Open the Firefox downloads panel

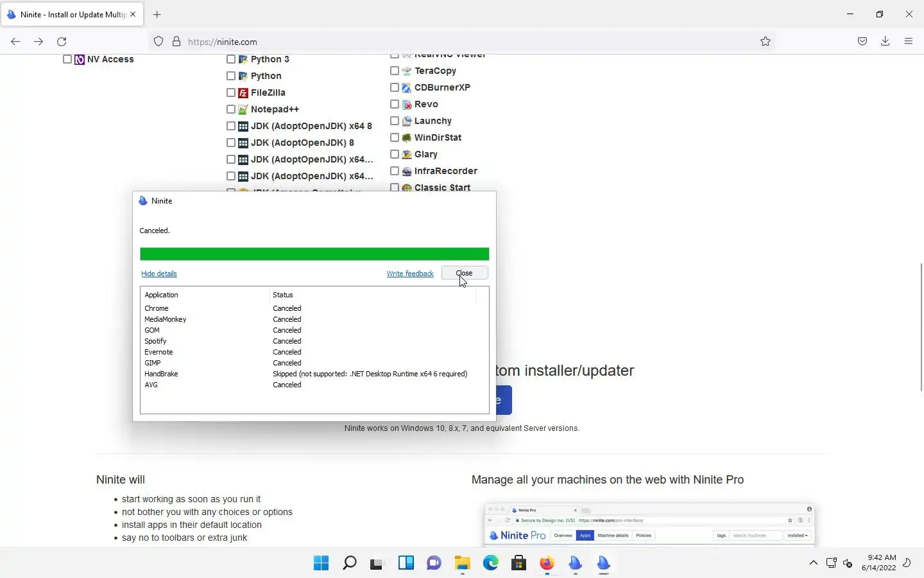885,41
